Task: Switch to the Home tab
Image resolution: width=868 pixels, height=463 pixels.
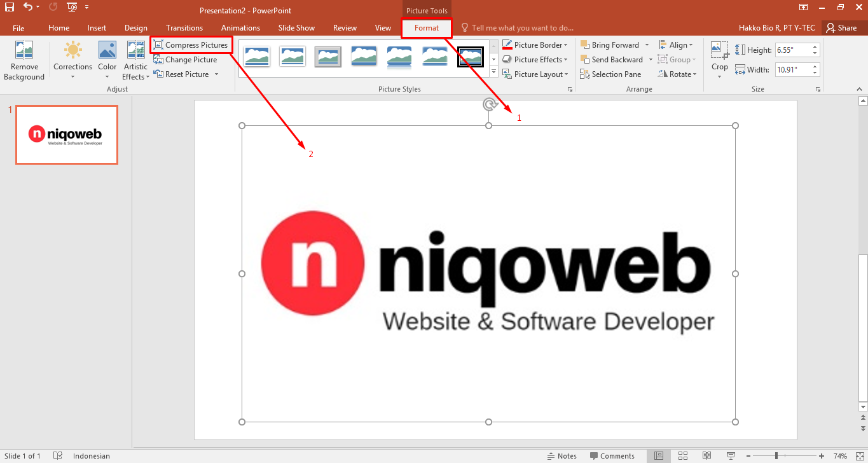Action: (59, 28)
